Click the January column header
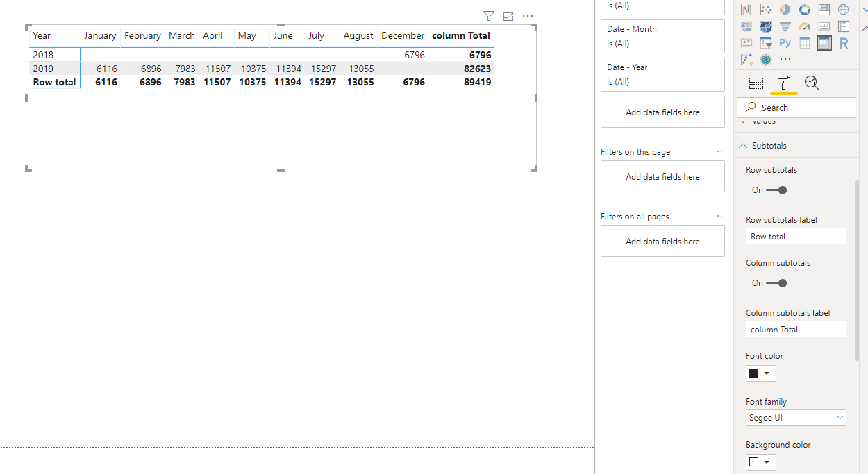 (100, 35)
